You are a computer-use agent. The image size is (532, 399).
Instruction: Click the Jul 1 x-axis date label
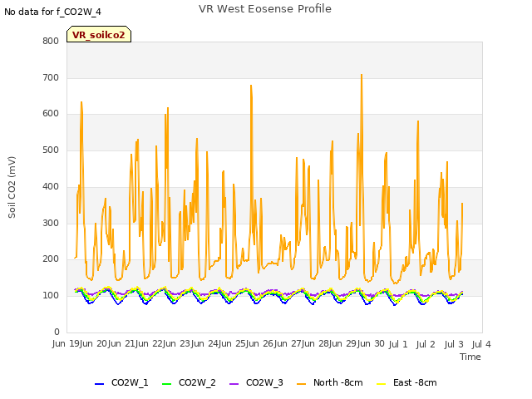click(x=398, y=344)
